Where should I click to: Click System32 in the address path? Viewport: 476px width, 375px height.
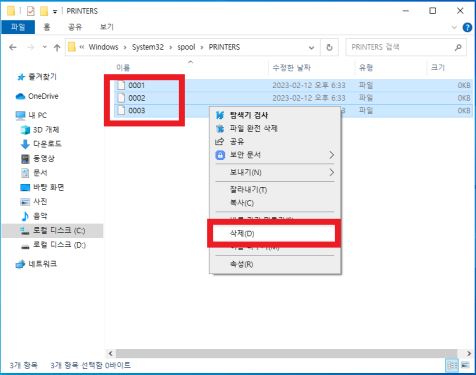(x=148, y=47)
